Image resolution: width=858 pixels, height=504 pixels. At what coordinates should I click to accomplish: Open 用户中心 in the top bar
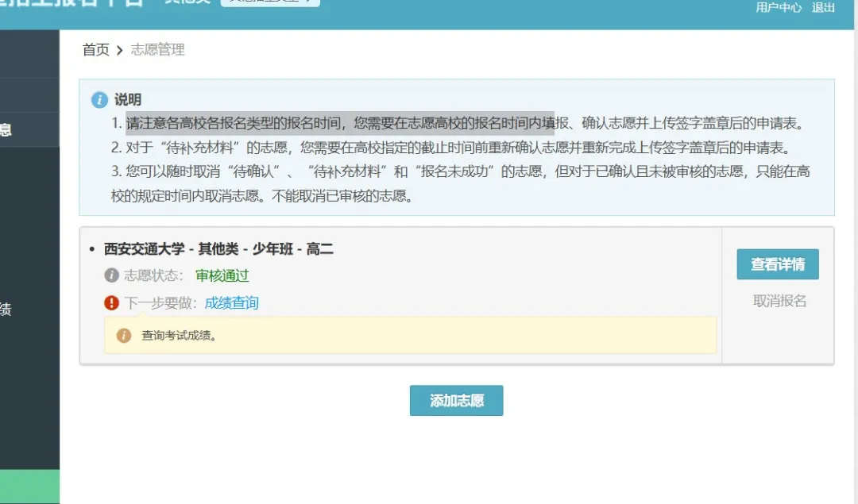pyautogui.click(x=779, y=8)
